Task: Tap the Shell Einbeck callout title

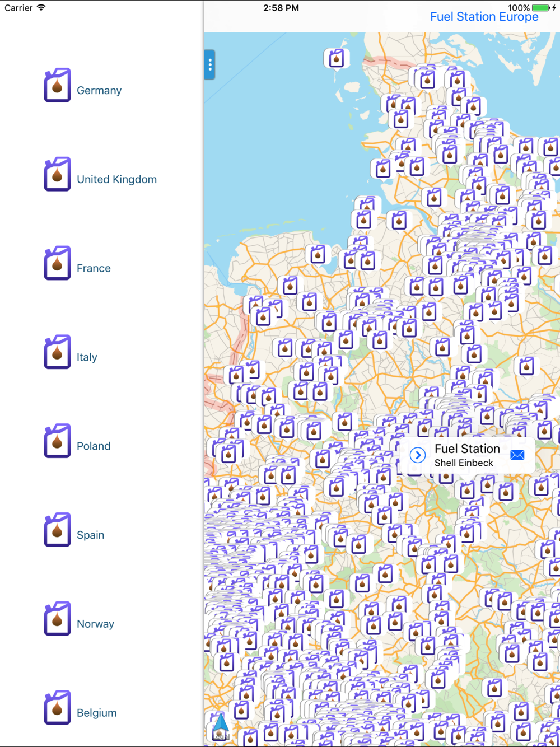Action: click(467, 449)
